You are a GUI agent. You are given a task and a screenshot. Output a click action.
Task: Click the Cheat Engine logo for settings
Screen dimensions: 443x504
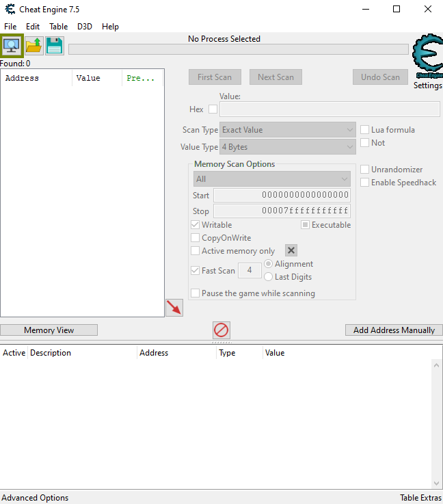click(428, 56)
